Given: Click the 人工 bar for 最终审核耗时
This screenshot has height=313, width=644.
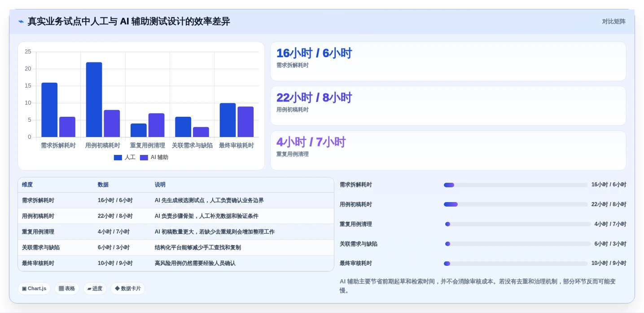Looking at the screenshot, I should click(228, 120).
